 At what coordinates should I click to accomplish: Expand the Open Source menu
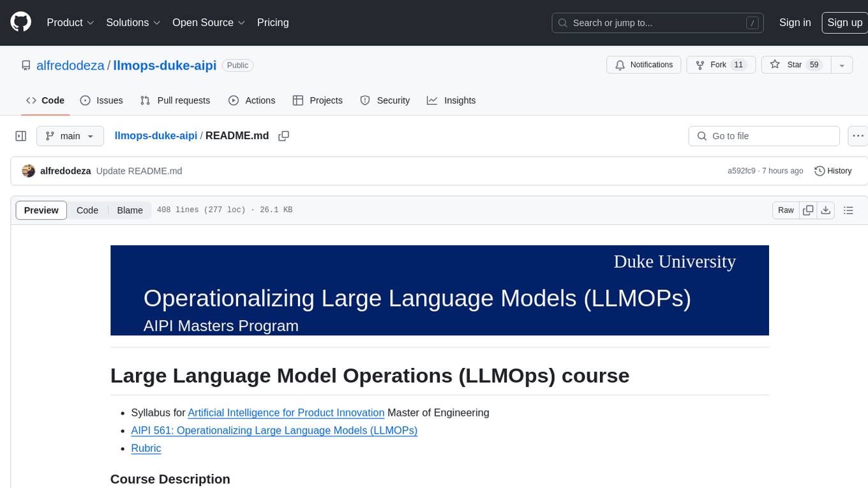209,22
